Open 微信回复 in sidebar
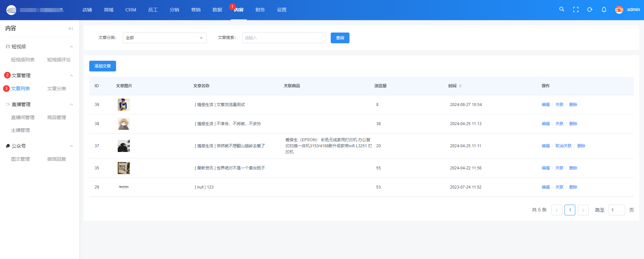This screenshot has width=644, height=259. coord(57,159)
